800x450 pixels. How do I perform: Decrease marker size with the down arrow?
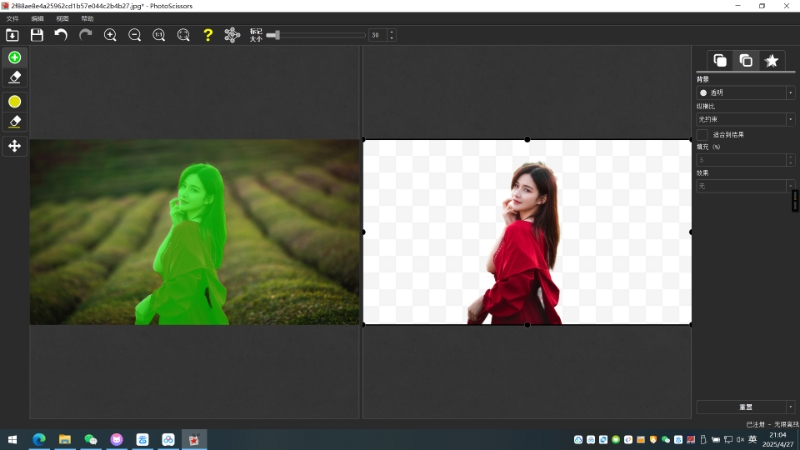point(392,38)
